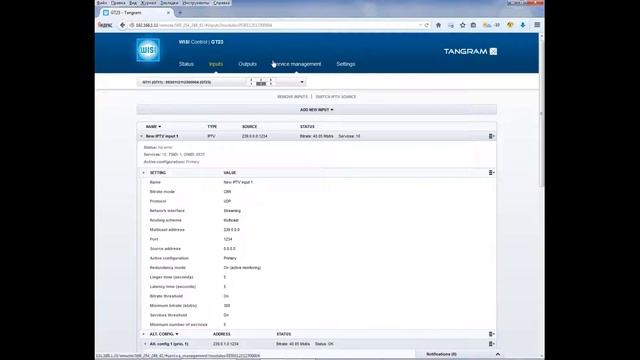Switch to the Status tab
Image resolution: width=640 pixels, height=360 pixels.
tap(186, 64)
